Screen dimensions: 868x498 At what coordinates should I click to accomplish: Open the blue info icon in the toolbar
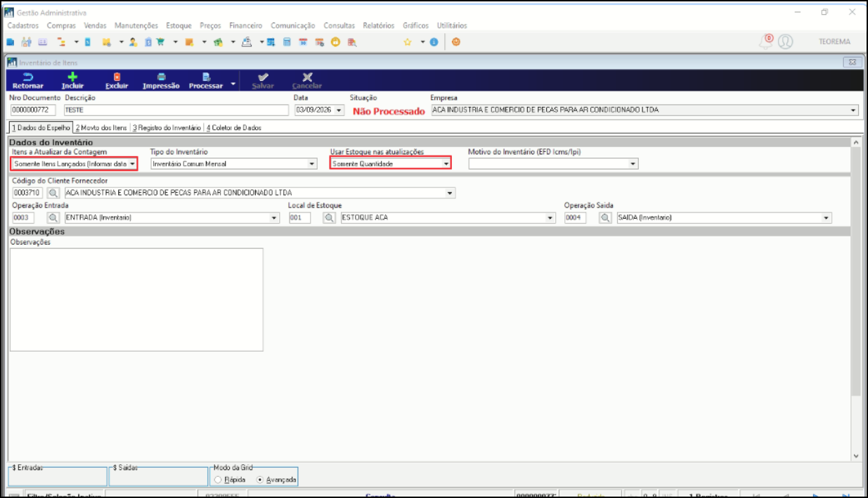(434, 42)
